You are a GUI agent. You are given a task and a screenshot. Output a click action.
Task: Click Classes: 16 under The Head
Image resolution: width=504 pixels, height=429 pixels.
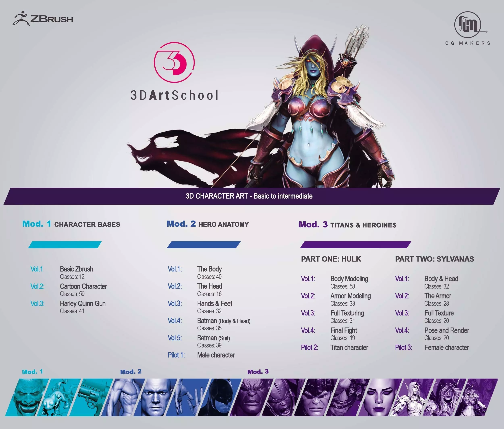[x=209, y=294]
